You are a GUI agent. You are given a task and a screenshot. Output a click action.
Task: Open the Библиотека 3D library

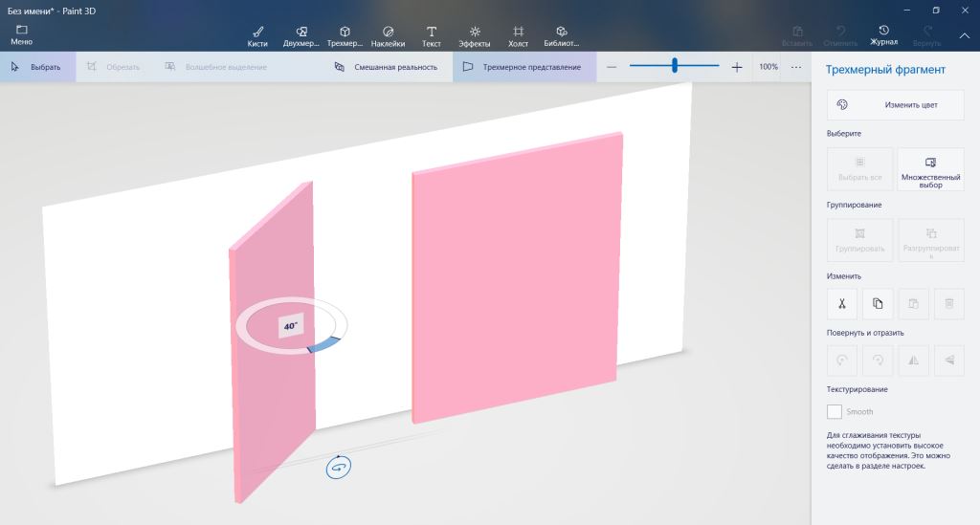pos(561,35)
